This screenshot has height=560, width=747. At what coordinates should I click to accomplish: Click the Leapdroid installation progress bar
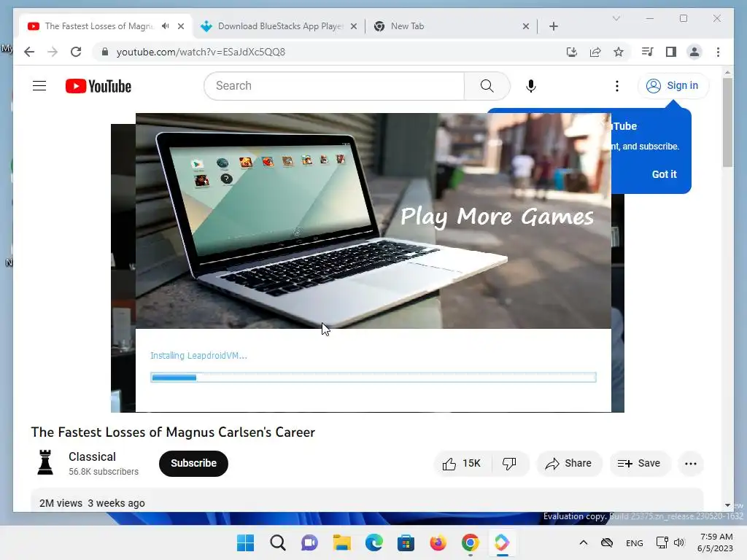[373, 377]
